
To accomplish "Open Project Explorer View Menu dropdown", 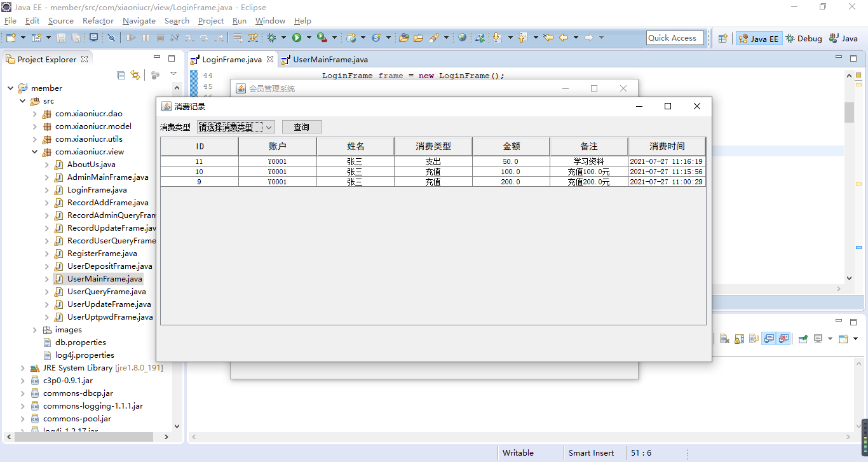I will [x=173, y=75].
